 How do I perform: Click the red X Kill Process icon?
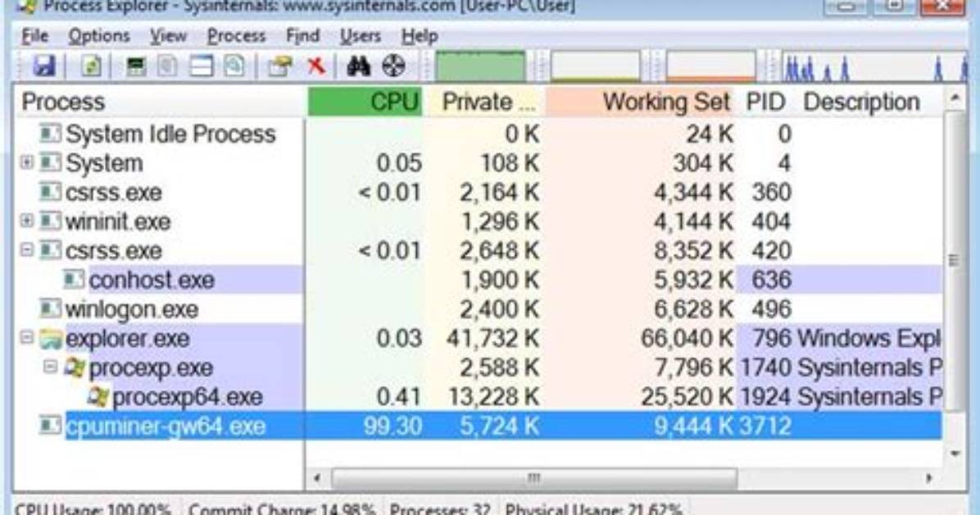(x=317, y=65)
